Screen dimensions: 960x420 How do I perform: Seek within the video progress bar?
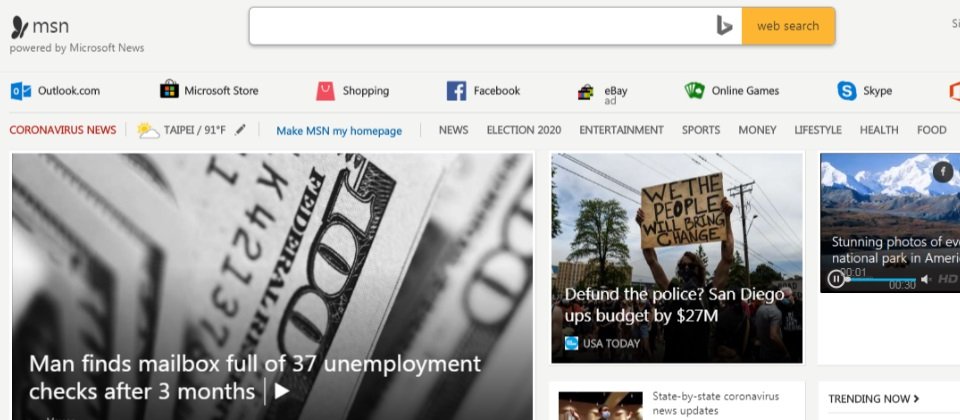click(881, 279)
